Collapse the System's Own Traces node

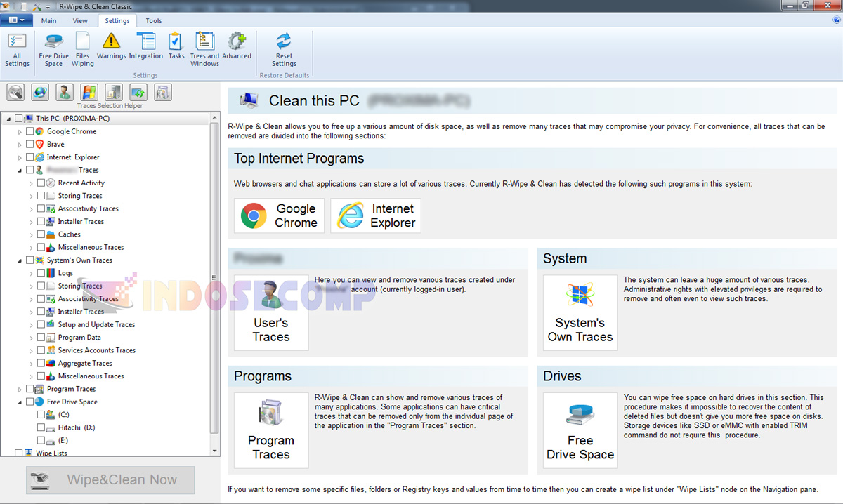click(20, 260)
